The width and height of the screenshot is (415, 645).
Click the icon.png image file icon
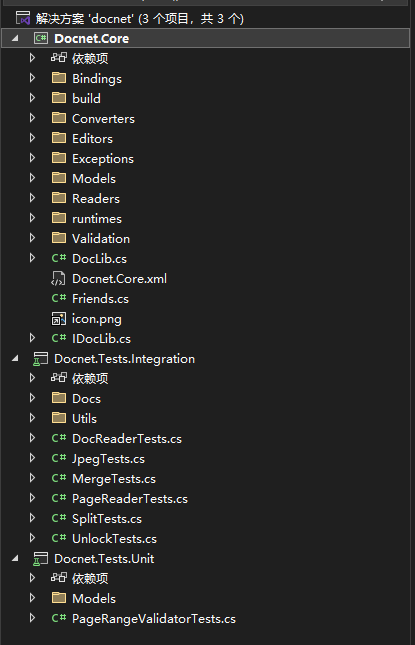click(x=58, y=319)
